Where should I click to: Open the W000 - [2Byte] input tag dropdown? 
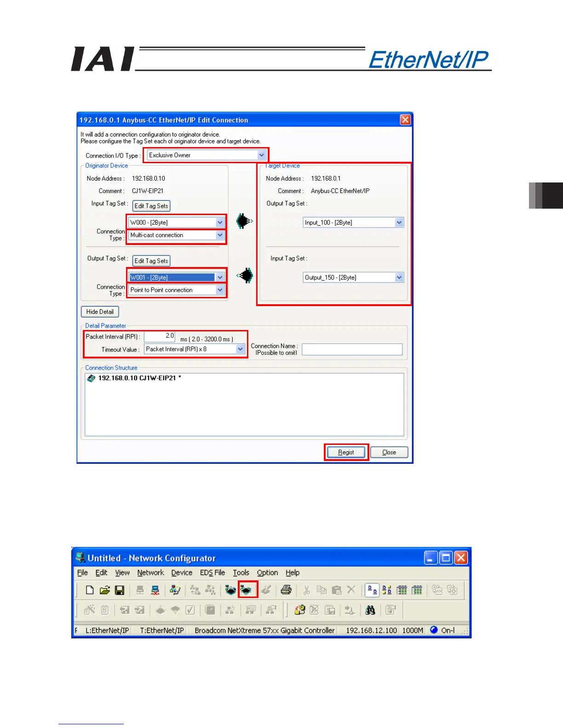point(220,222)
